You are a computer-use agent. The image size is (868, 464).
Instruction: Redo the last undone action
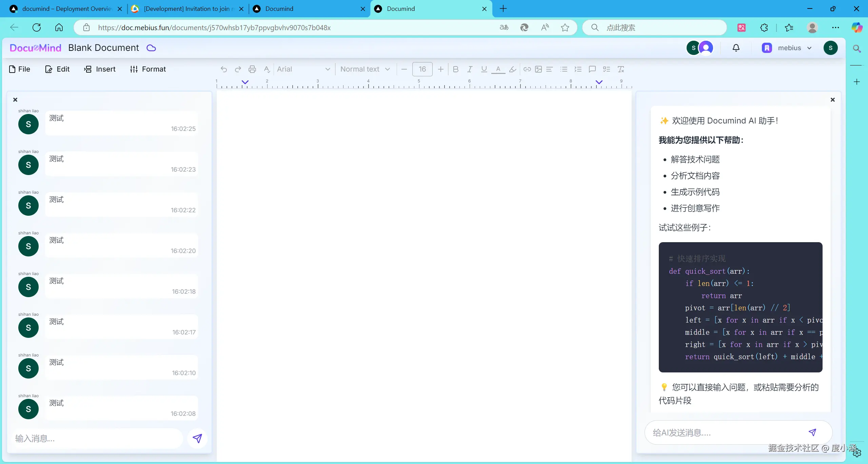click(238, 69)
